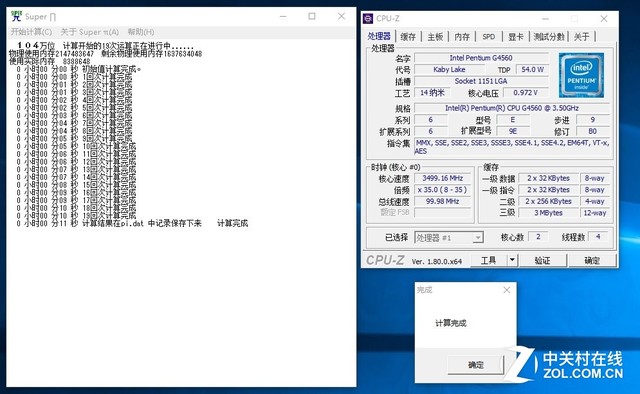Expand the 处理器 #1 selection dropdown

tap(478, 238)
